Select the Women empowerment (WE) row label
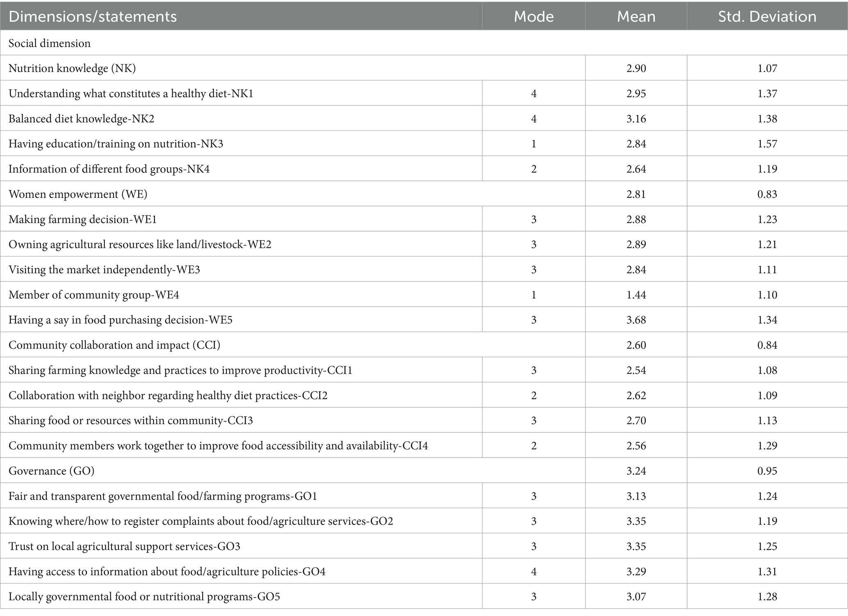The height and width of the screenshot is (616, 848). (78, 194)
